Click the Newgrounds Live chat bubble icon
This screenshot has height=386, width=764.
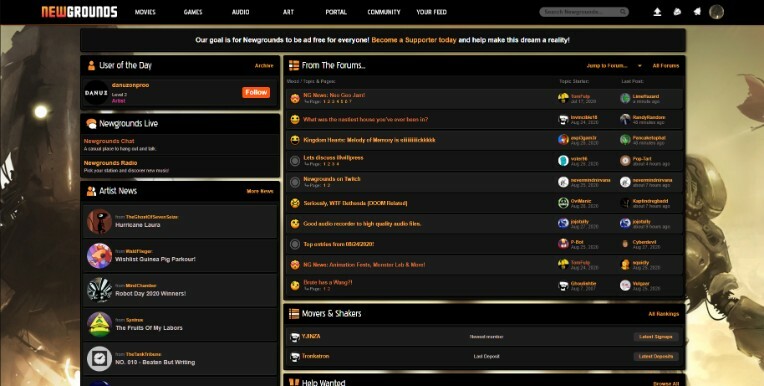[x=91, y=124]
